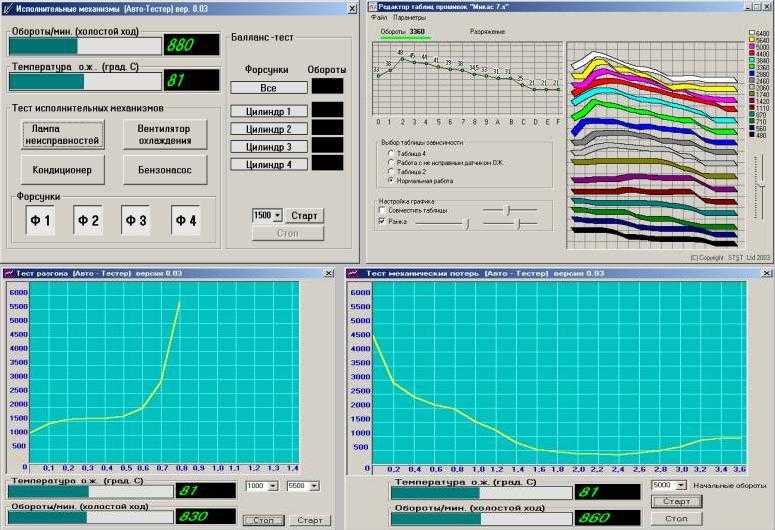Click the vertical slider beside the 3D chart
Viewport: 775px width, 530px height.
(762, 186)
